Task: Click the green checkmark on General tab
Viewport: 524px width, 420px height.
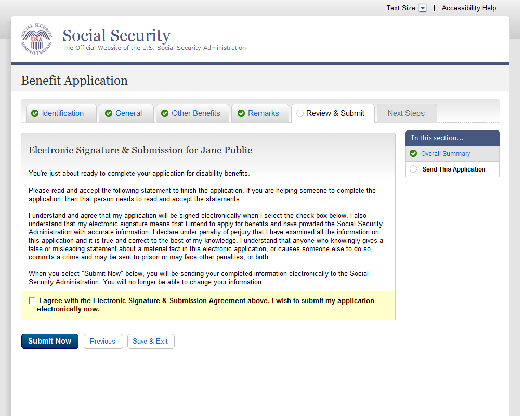Action: click(x=109, y=114)
